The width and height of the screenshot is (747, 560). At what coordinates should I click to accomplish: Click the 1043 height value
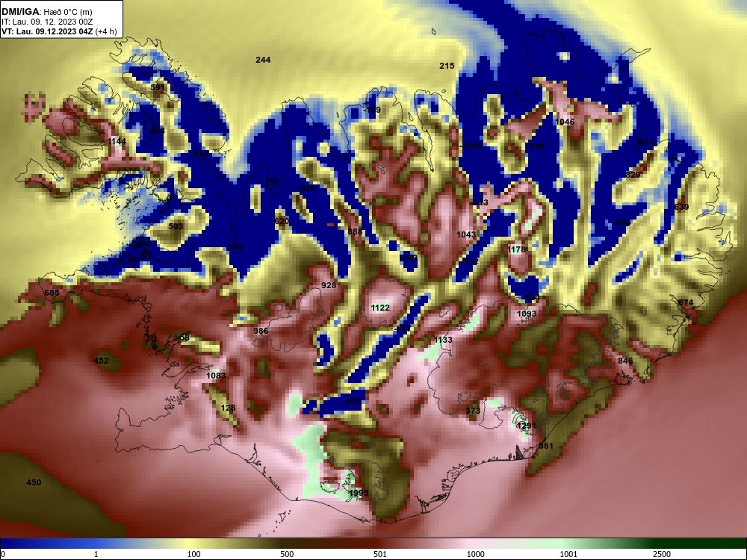(466, 234)
